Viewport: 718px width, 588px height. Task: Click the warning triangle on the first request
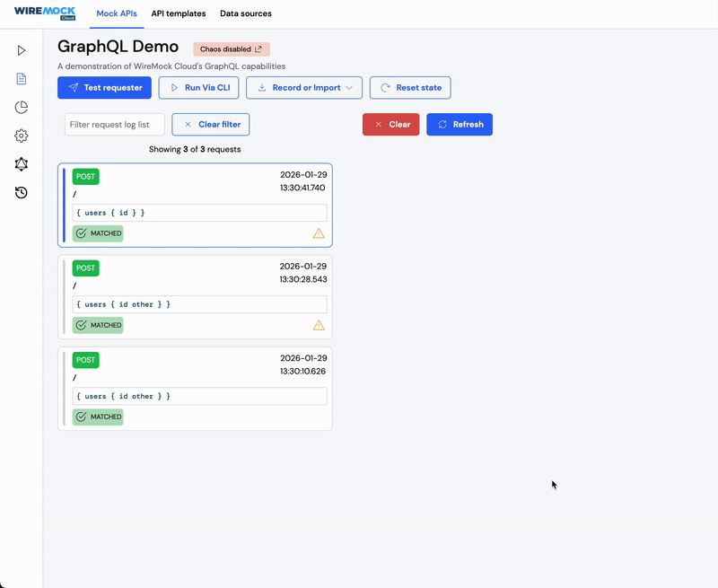tap(319, 233)
